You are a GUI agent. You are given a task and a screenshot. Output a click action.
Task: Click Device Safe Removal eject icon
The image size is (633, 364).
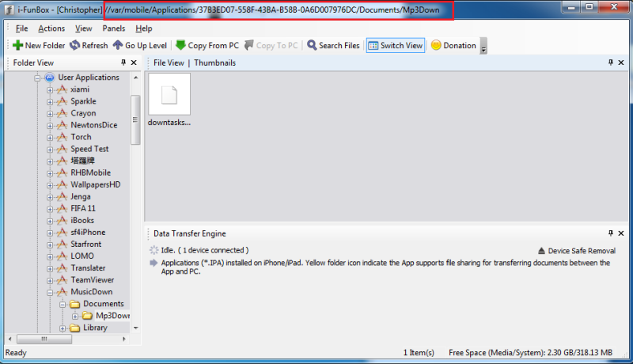pos(541,250)
